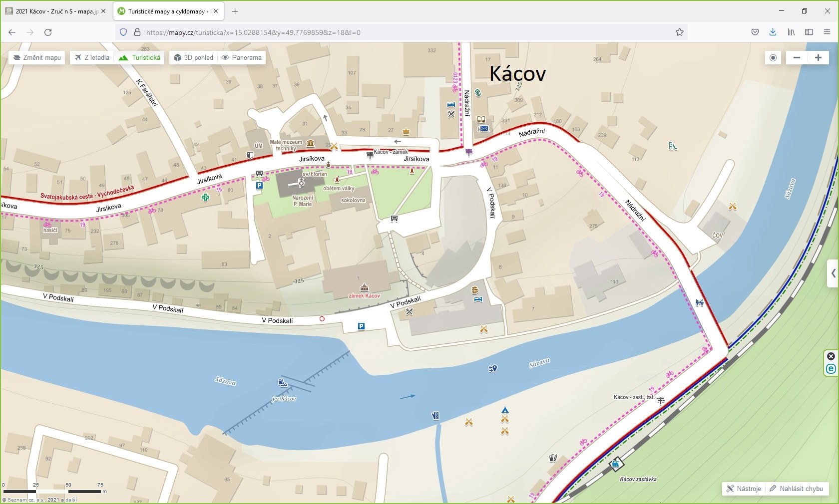Click the locate my position icon
The image size is (839, 504).
pos(773,57)
